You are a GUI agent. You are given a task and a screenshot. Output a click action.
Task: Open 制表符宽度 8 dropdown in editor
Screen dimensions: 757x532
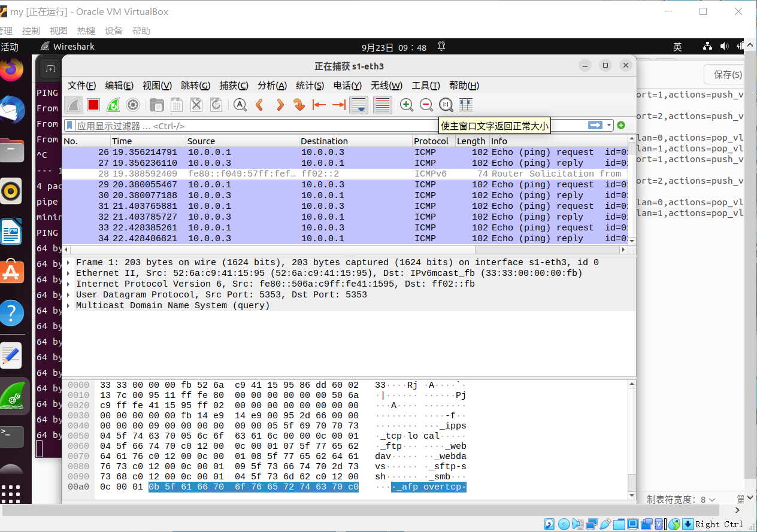pyautogui.click(x=681, y=499)
